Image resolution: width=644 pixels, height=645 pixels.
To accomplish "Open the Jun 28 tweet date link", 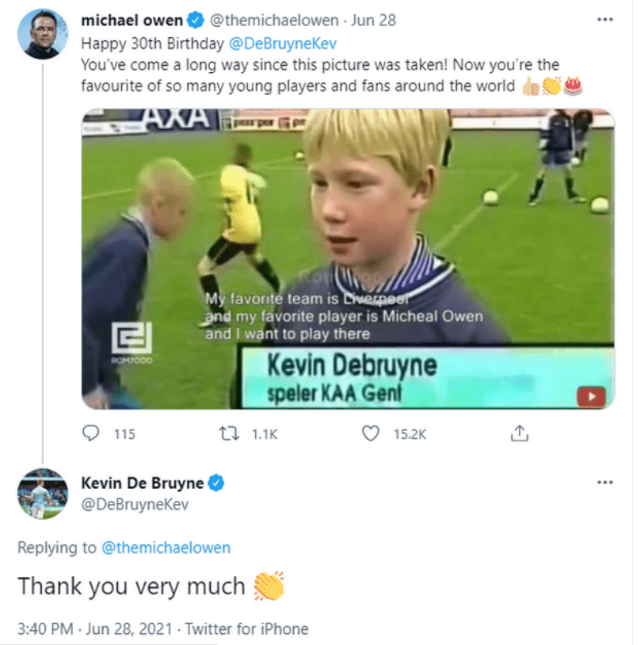I will 373,20.
